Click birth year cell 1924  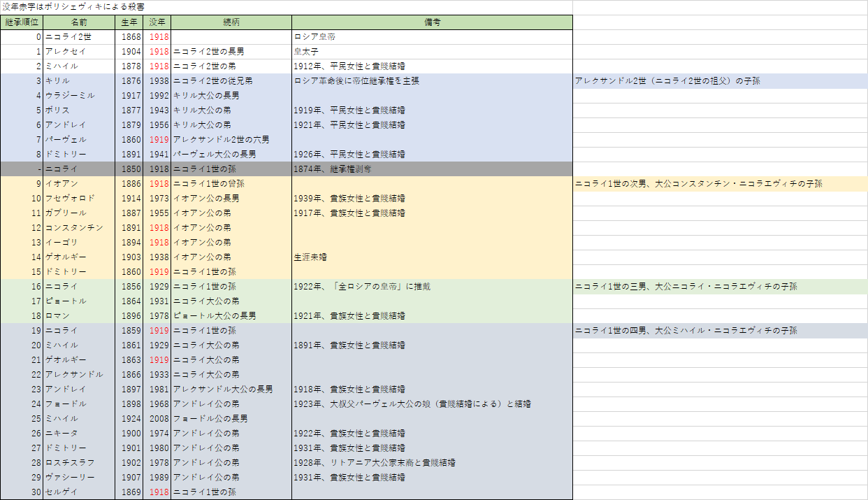pyautogui.click(x=129, y=419)
